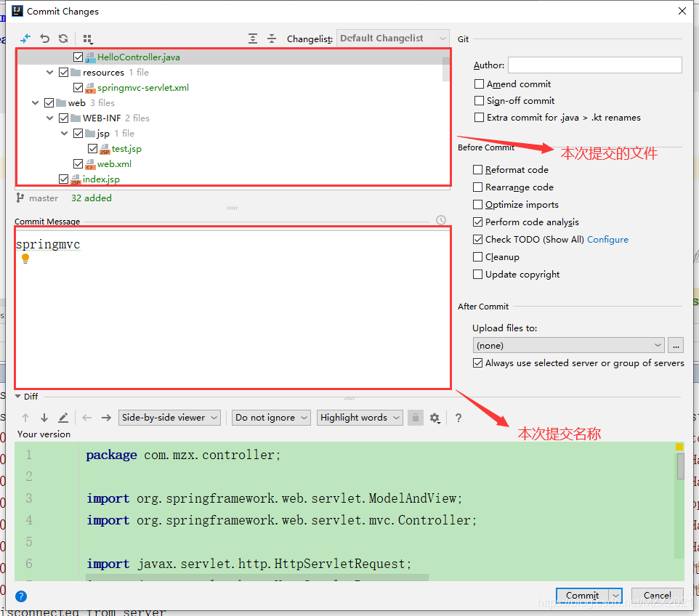This screenshot has height=616, width=699.
Task: Click the Author input field
Action: coord(594,65)
